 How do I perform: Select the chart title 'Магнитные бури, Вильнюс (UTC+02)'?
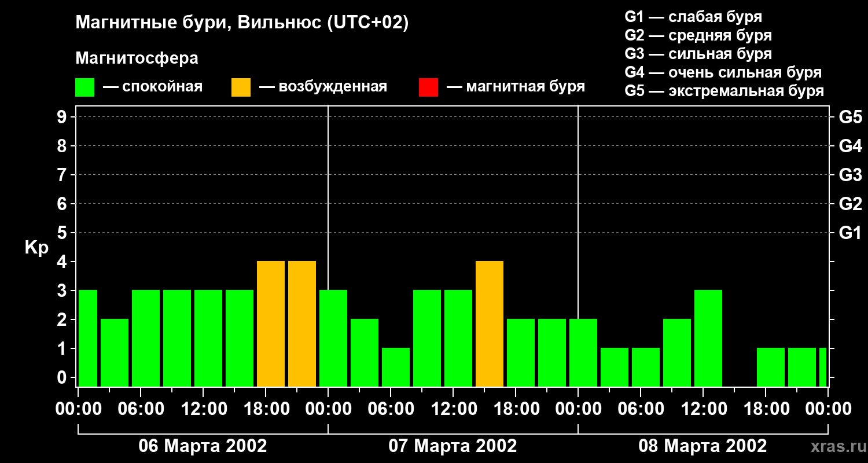coord(242,23)
